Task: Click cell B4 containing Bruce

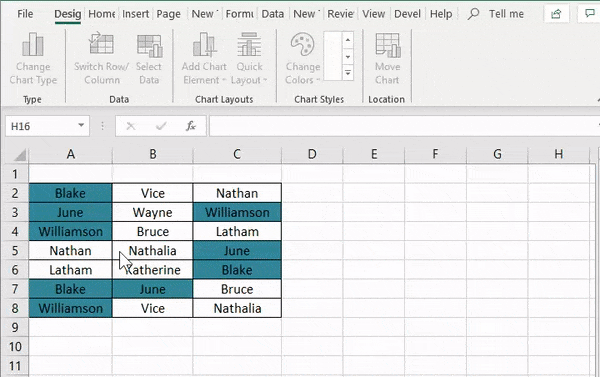Action: (153, 231)
